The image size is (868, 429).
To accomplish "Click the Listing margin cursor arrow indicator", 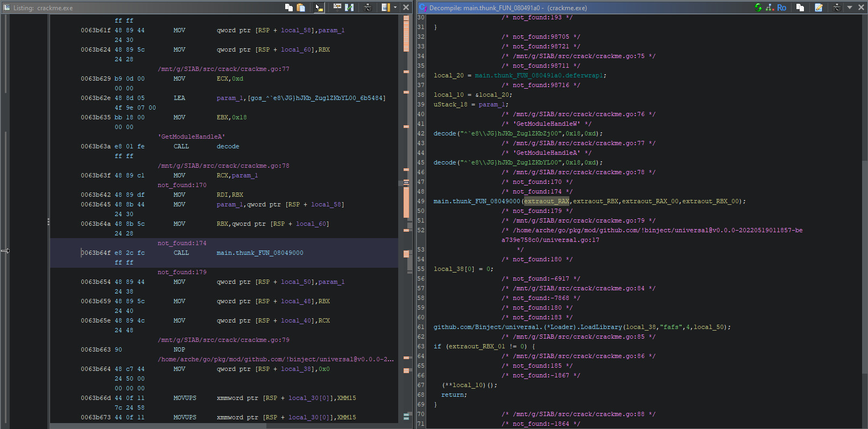I will (x=5, y=251).
